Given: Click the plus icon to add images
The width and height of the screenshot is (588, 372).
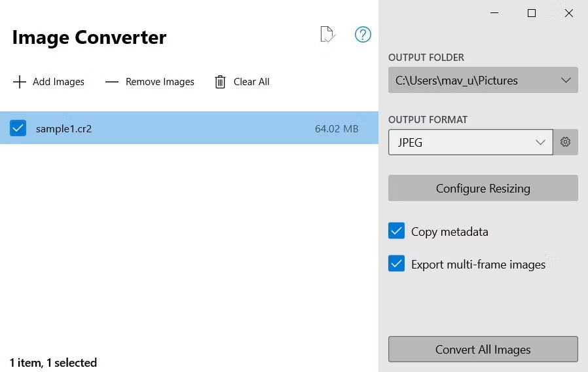Looking at the screenshot, I should 20,82.
